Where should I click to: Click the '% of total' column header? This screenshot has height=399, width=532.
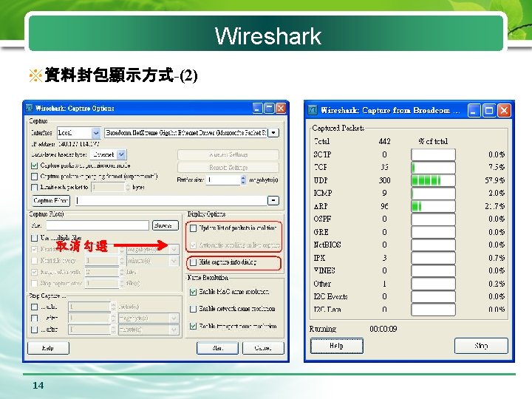point(433,141)
